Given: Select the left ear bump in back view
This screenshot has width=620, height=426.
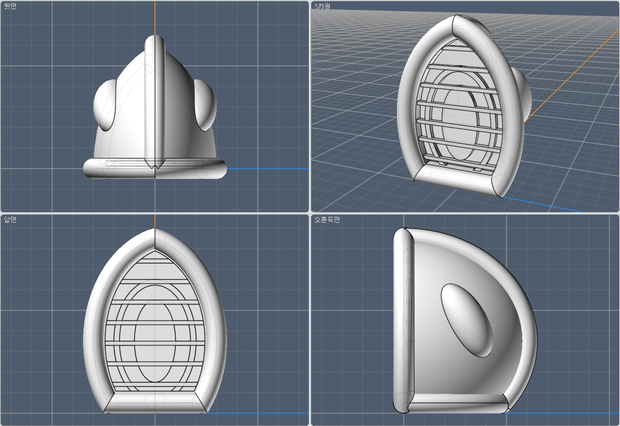Looking at the screenshot, I should pyautogui.click(x=105, y=105).
